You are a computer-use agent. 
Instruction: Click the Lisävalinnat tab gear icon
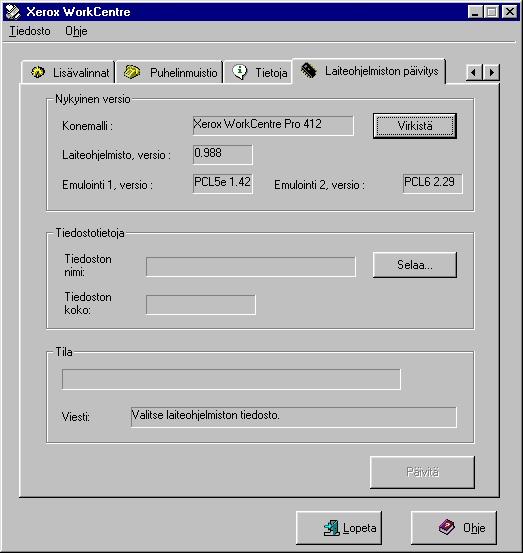point(38,72)
